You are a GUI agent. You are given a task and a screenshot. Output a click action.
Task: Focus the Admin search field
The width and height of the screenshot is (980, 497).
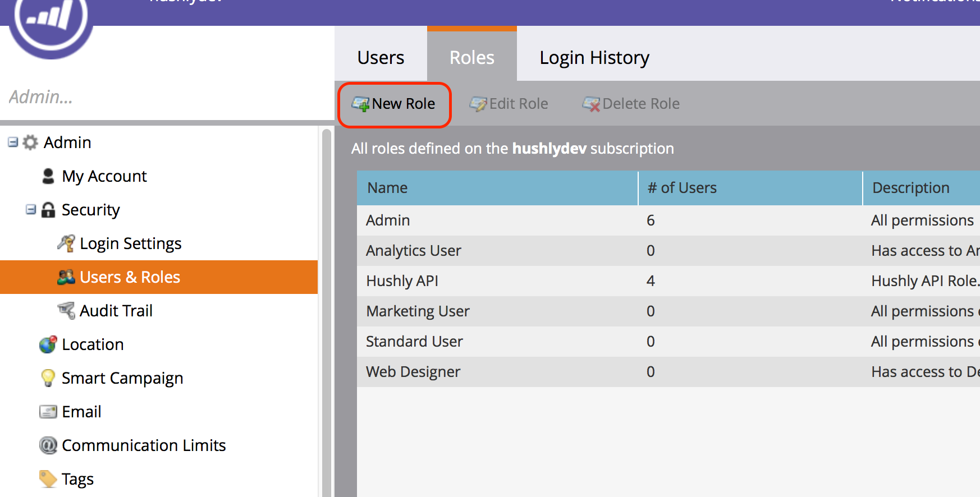click(167, 97)
